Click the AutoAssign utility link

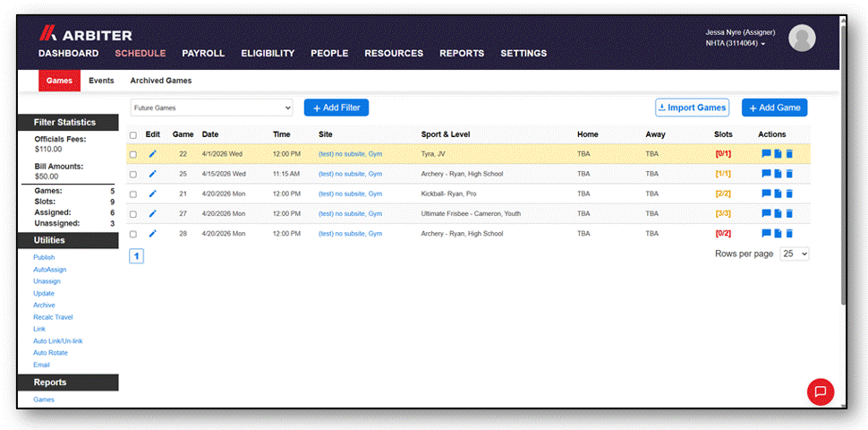[x=50, y=270]
